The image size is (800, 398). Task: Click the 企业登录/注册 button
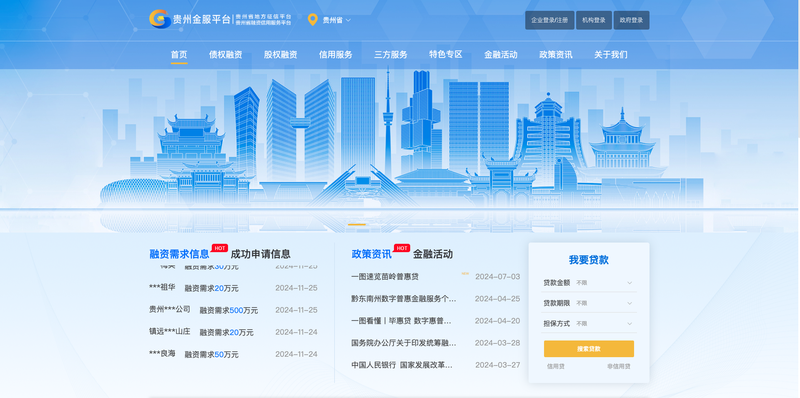click(x=549, y=20)
